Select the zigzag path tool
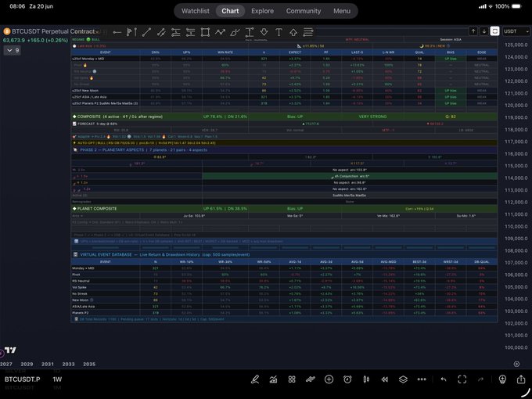Viewport: 532px width, 399px height. 220,32
